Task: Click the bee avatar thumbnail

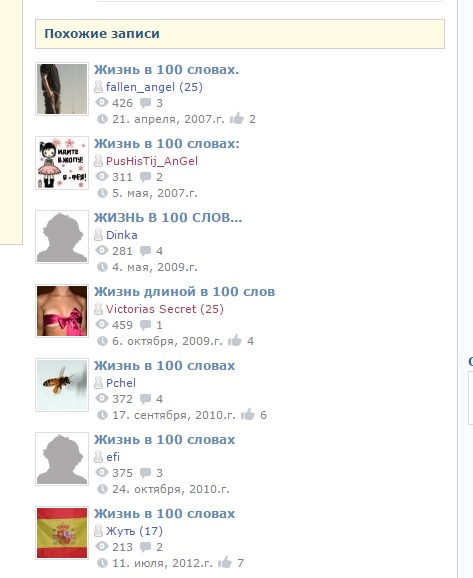Action: point(62,385)
